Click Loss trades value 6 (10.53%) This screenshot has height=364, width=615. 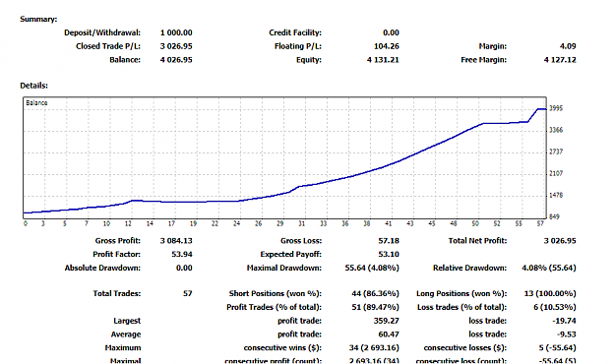[x=555, y=307]
